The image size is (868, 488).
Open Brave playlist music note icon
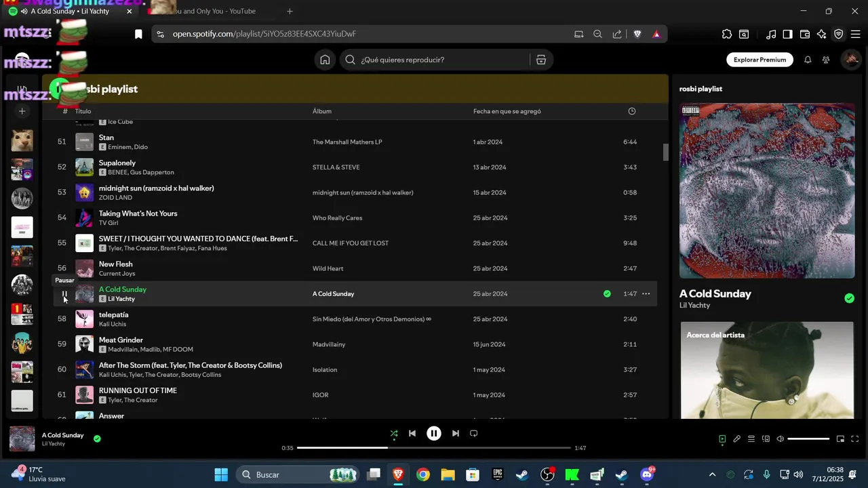click(771, 34)
